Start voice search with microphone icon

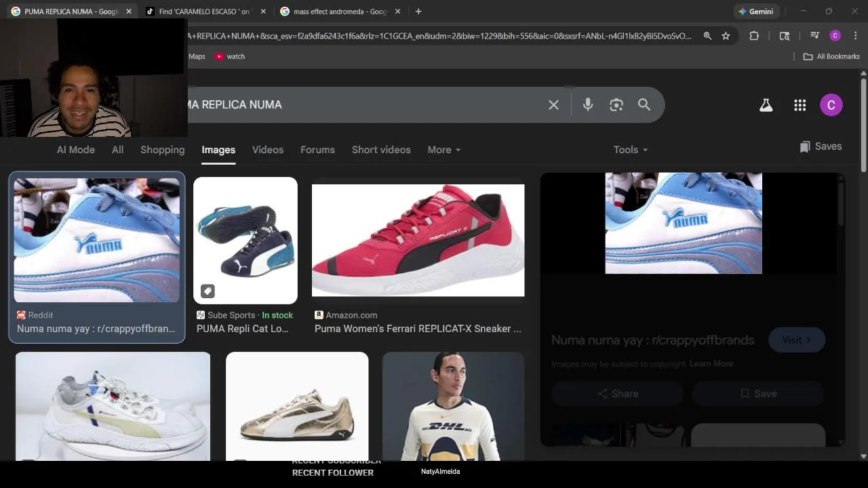(x=588, y=104)
